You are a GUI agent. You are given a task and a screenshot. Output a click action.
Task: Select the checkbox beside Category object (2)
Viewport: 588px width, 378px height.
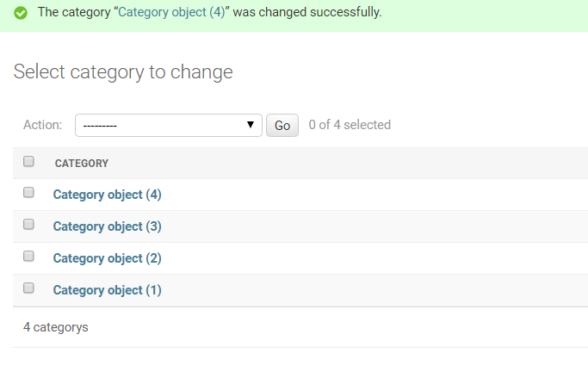click(28, 256)
